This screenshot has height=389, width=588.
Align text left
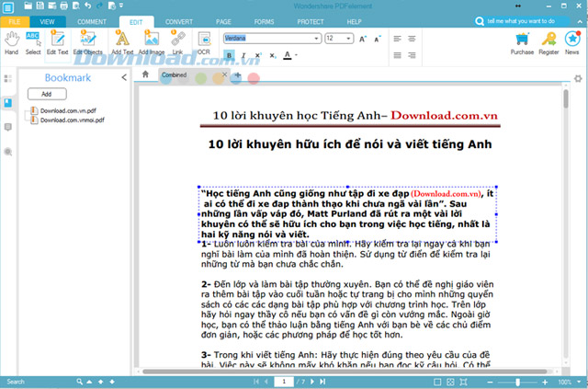398,39
